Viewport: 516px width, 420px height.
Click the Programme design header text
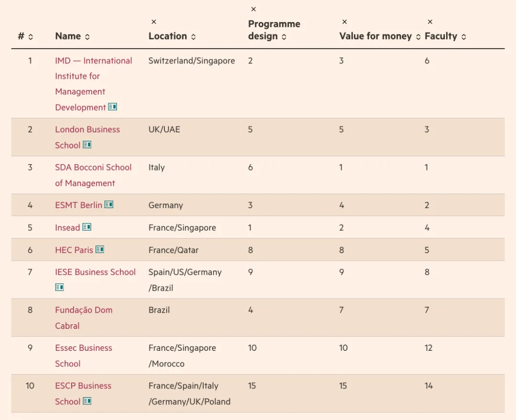click(274, 30)
